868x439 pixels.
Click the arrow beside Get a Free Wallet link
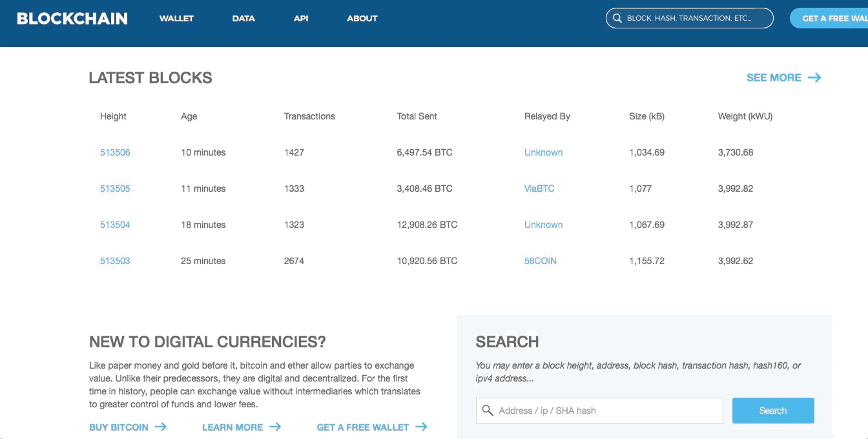coord(421,427)
